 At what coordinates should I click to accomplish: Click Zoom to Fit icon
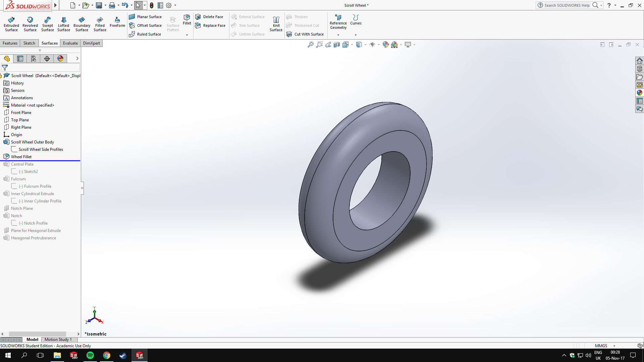[x=311, y=45]
